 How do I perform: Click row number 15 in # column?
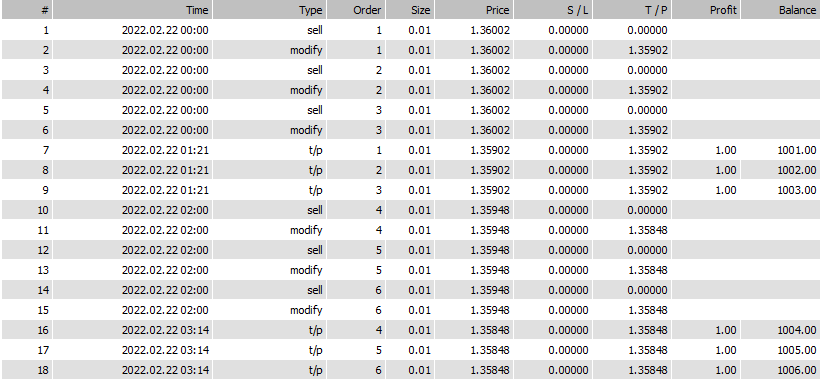pos(43,310)
